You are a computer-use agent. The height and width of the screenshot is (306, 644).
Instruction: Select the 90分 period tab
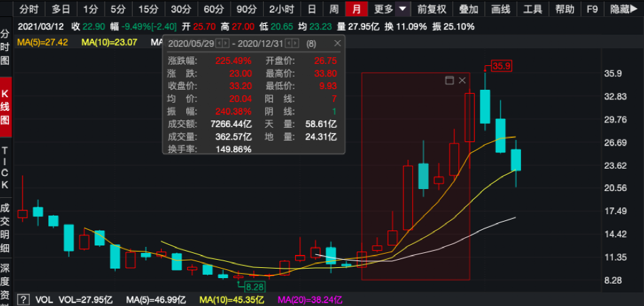click(x=246, y=9)
